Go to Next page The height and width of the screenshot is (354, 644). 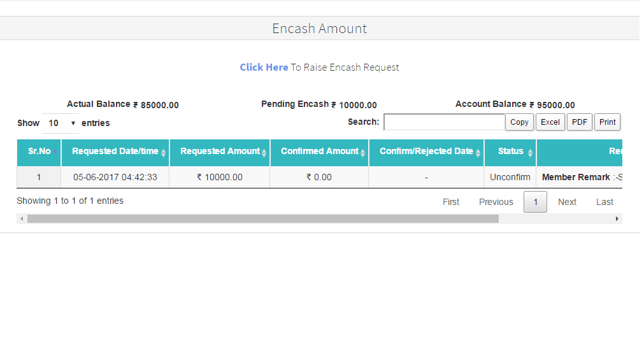point(567,202)
